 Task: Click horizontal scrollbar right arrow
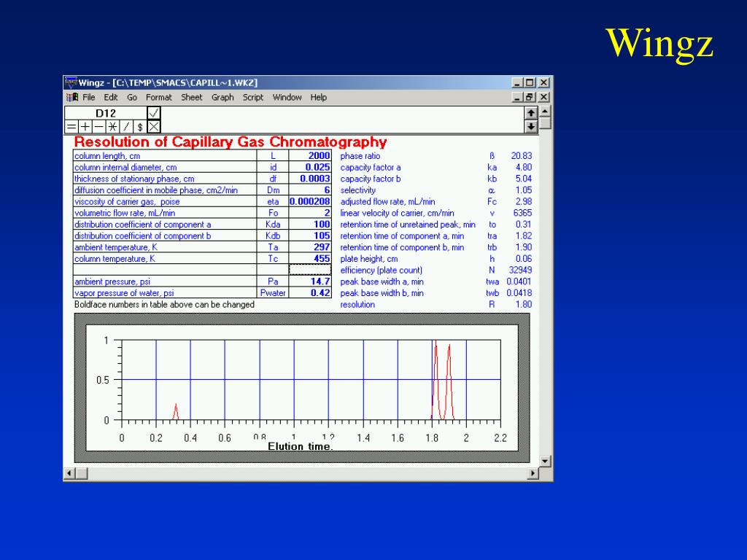[x=533, y=473]
